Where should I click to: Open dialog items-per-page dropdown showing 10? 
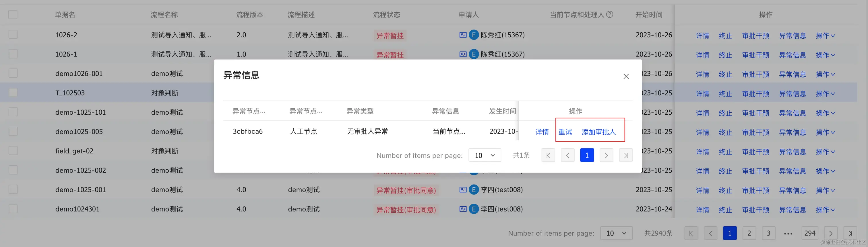click(x=485, y=155)
